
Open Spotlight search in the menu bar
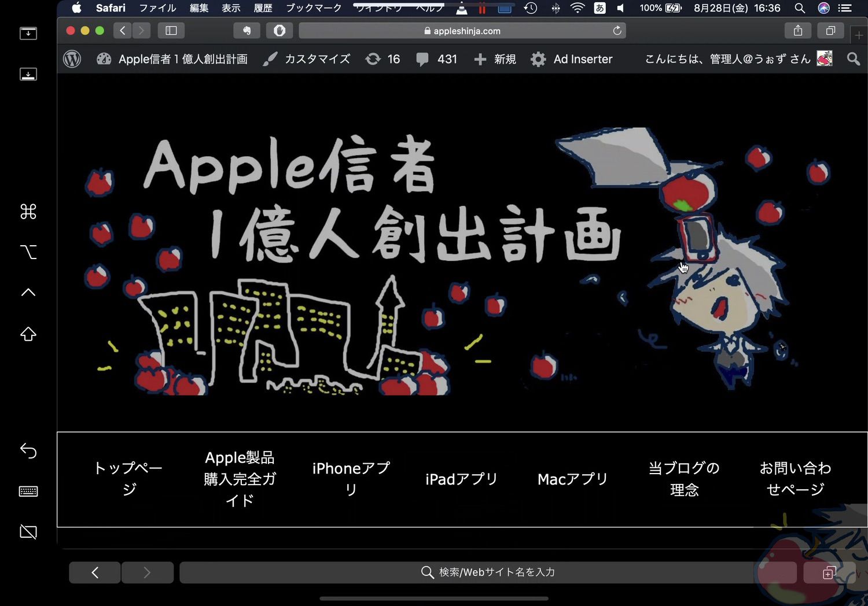point(800,8)
